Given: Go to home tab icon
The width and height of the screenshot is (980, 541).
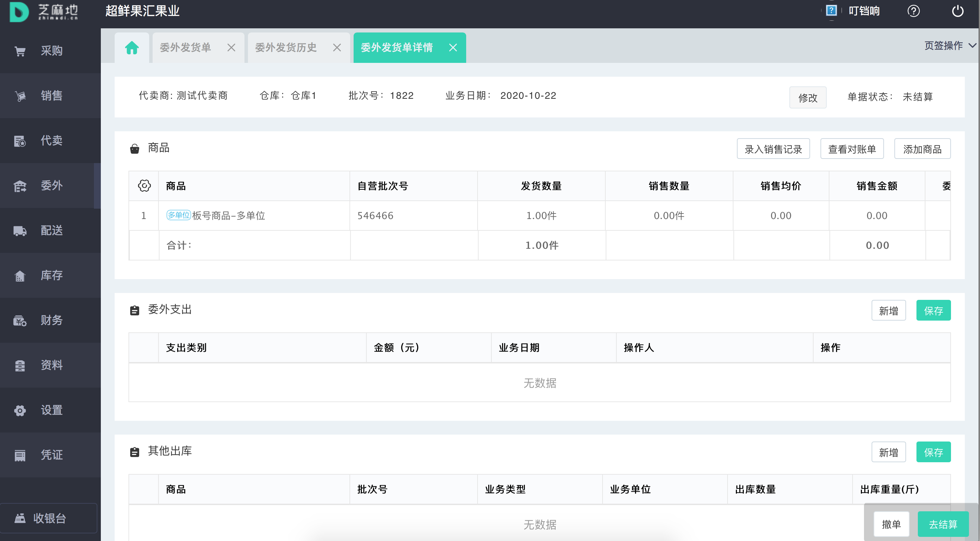Looking at the screenshot, I should [132, 48].
